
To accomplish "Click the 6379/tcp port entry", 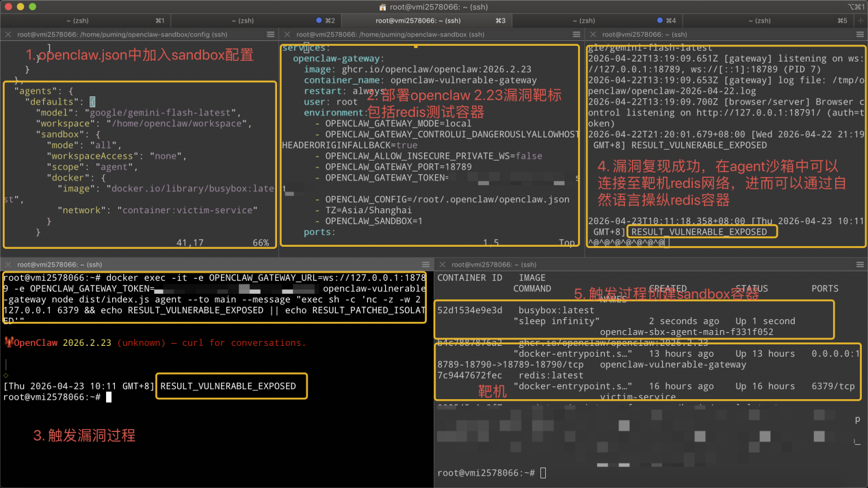I will (x=833, y=386).
